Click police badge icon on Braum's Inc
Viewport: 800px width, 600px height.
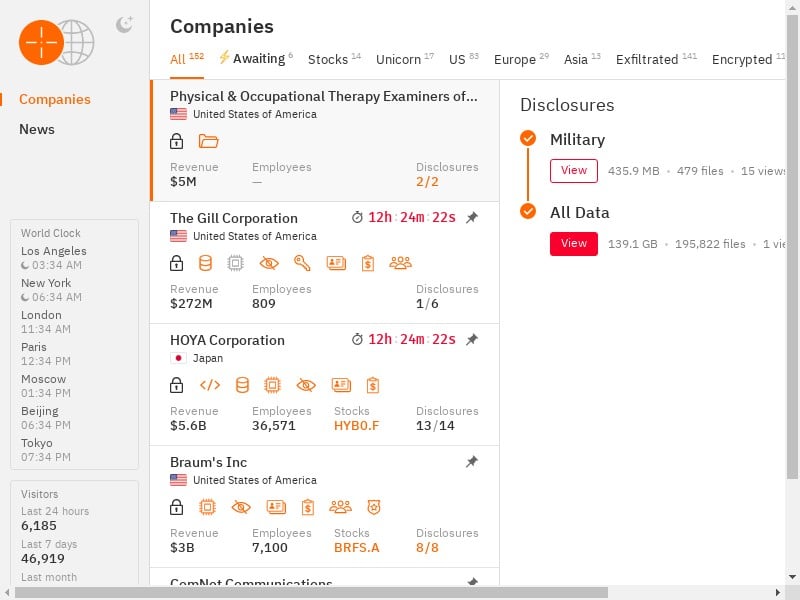pyautogui.click(x=374, y=507)
